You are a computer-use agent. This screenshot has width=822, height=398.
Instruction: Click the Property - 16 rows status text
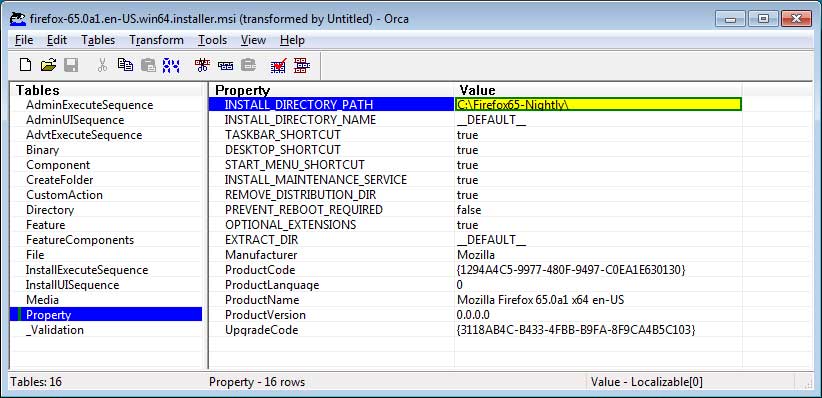(257, 382)
